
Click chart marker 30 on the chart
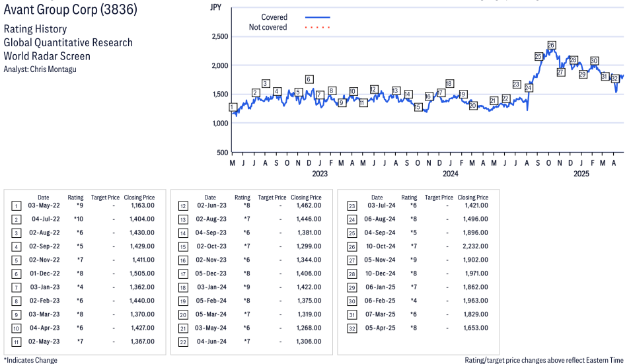(594, 61)
